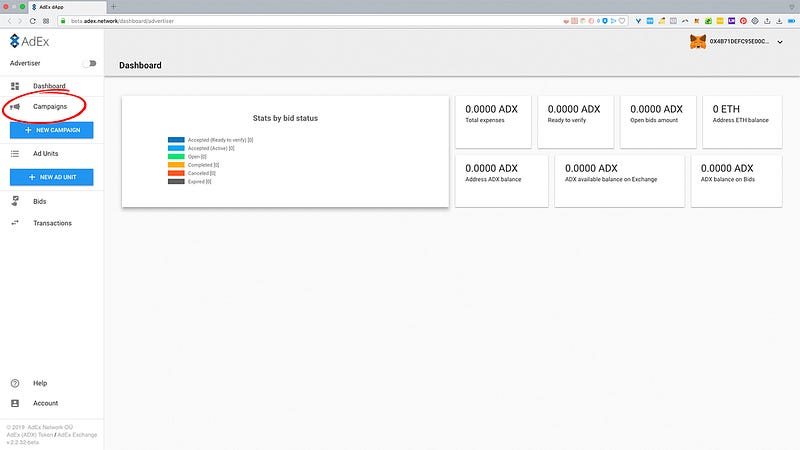Viewport: 800px width, 450px height.
Task: Click the Help question mark icon
Action: point(15,383)
